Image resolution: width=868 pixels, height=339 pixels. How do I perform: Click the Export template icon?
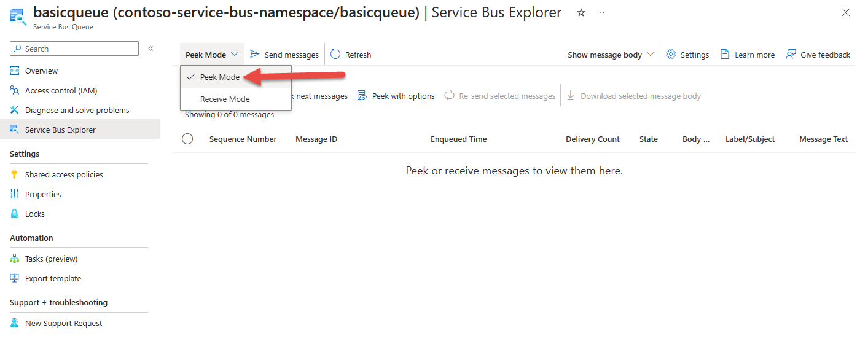(15, 278)
